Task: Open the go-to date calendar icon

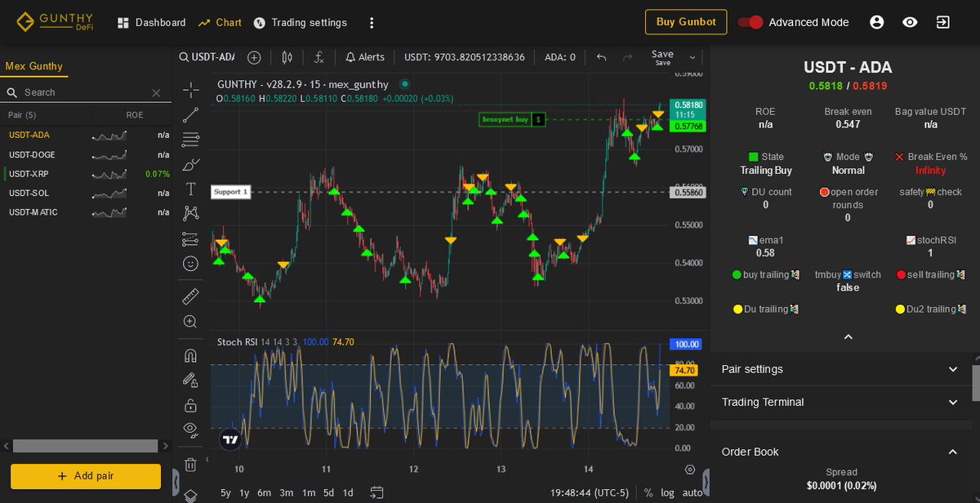Action: click(x=376, y=492)
